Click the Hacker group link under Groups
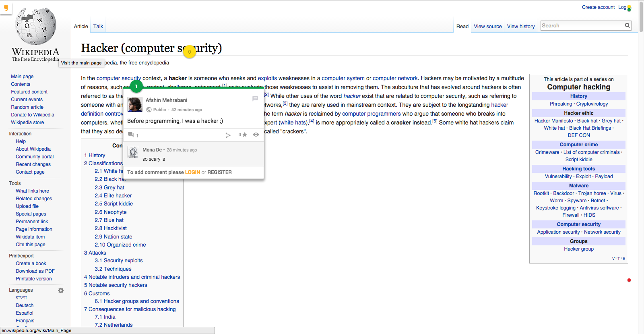This screenshot has height=334, width=644. click(x=579, y=249)
